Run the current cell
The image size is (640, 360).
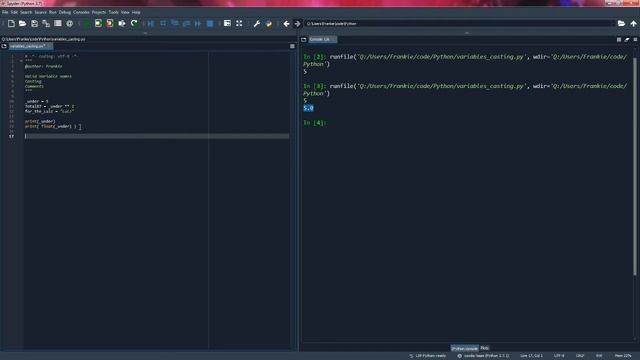click(98, 24)
